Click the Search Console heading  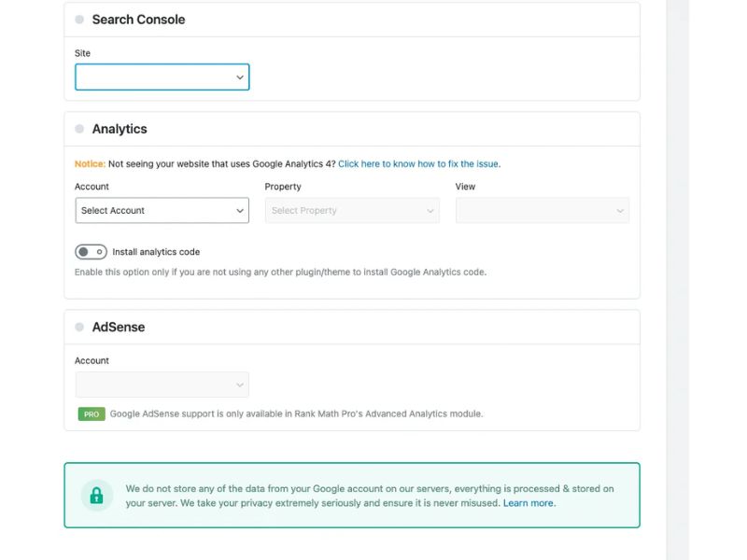[138, 20]
